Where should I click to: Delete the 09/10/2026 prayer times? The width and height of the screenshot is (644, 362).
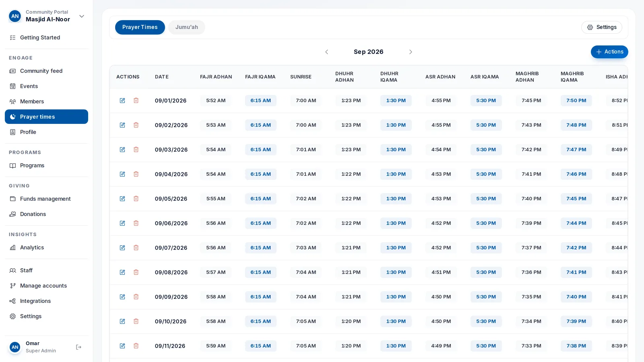(136, 321)
